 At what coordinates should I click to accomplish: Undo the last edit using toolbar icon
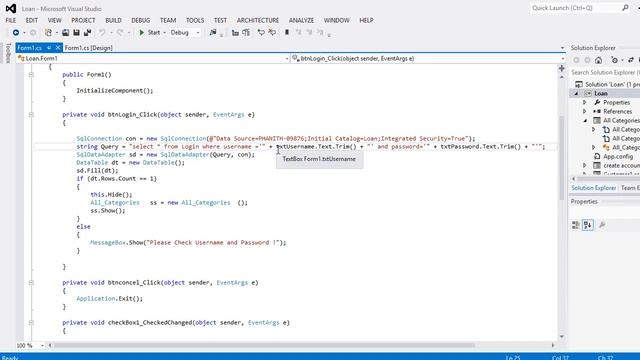[102, 33]
